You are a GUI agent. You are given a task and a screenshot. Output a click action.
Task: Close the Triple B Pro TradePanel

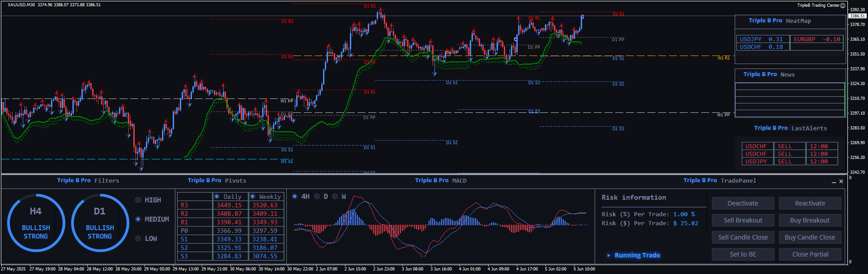click(841, 181)
